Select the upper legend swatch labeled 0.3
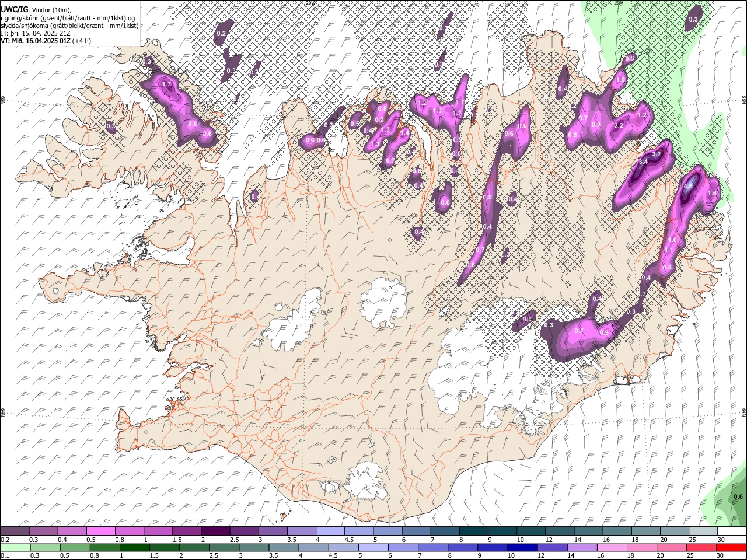The width and height of the screenshot is (747, 560). point(43,531)
